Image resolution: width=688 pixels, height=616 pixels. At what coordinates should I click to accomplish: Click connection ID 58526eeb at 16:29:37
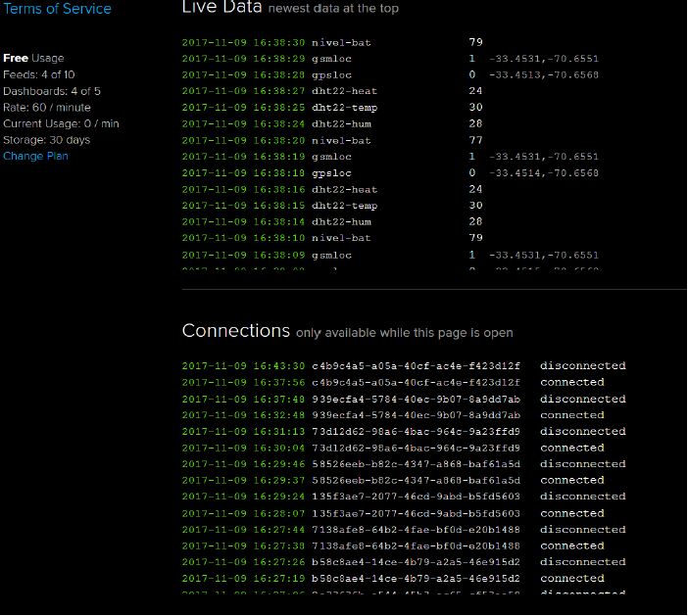tap(416, 480)
